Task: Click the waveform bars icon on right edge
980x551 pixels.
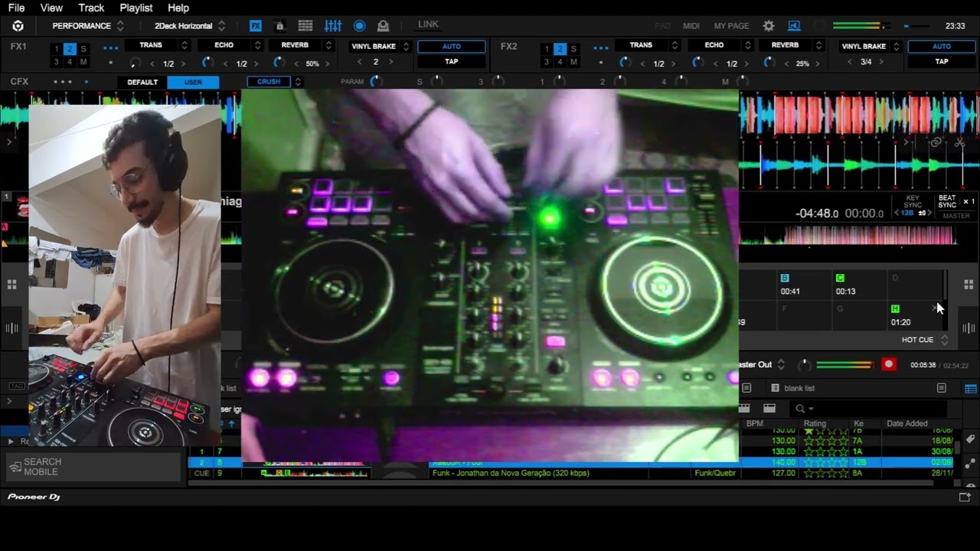Action: (x=969, y=328)
